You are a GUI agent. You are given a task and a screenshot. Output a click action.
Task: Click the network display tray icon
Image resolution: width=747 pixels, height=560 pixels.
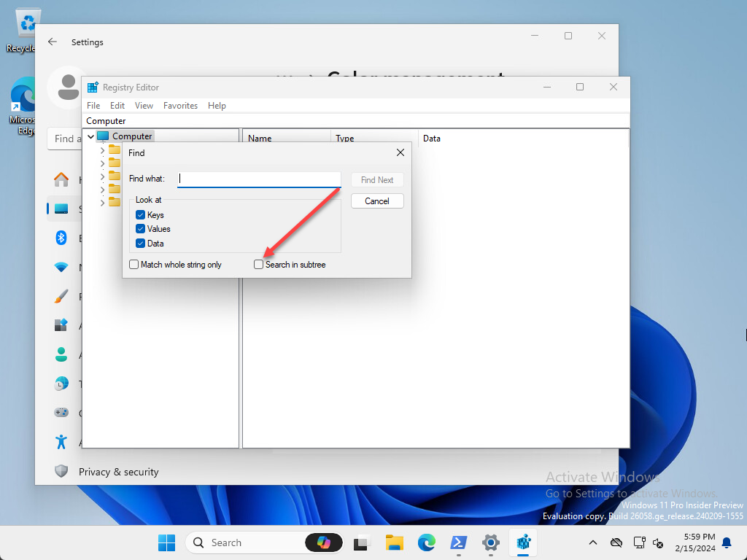(x=639, y=542)
